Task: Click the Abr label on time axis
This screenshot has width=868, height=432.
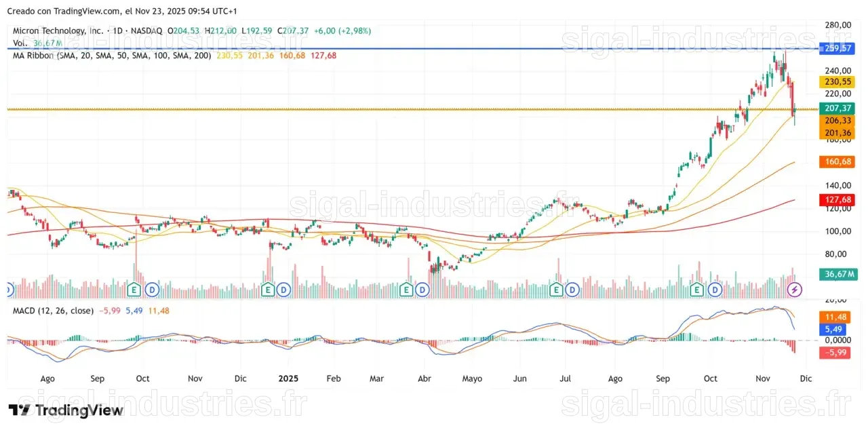Action: coord(425,378)
